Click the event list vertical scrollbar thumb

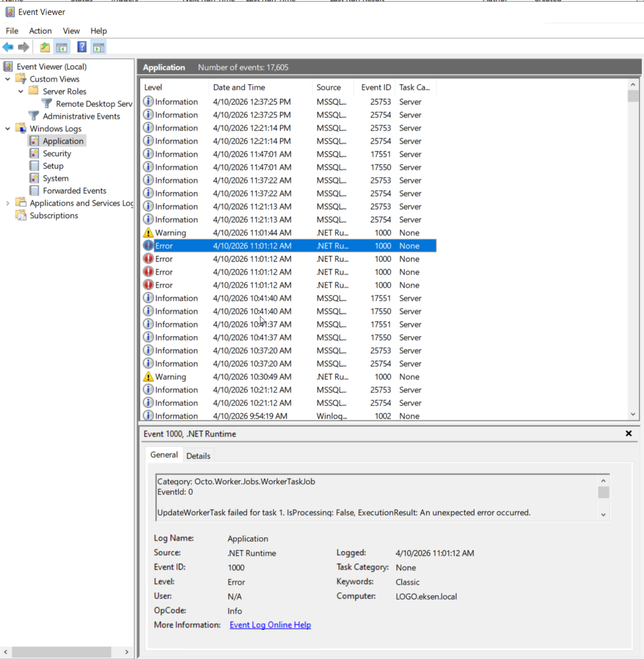point(633,96)
